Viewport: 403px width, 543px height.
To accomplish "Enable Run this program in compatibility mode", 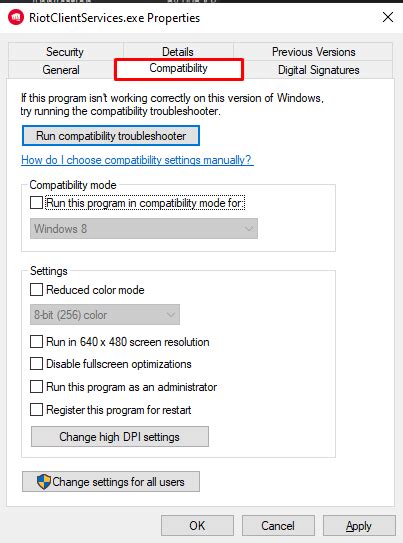I will 36,203.
